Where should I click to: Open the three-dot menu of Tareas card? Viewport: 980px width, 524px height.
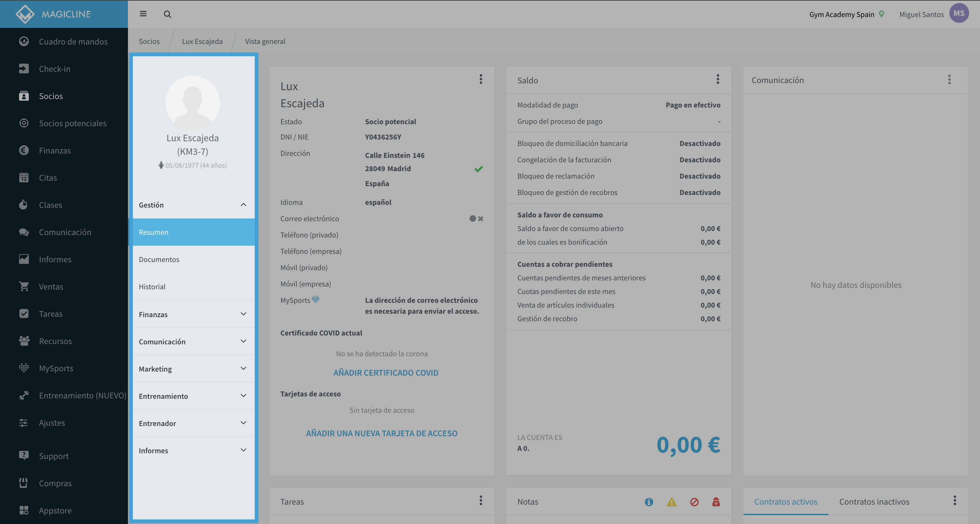coord(481,501)
